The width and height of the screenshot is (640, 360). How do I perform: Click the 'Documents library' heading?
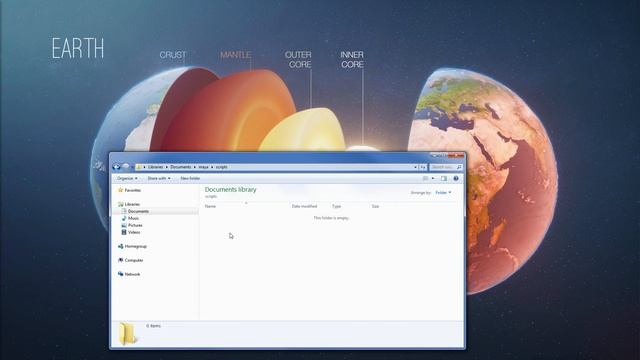coord(231,189)
